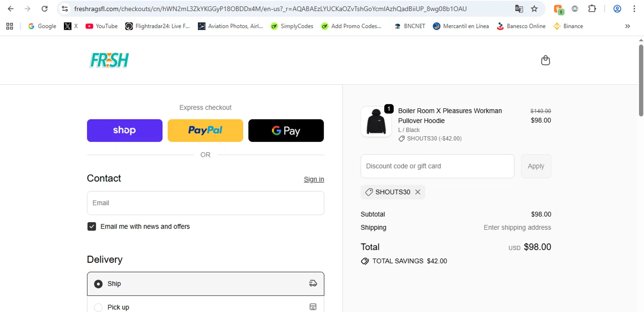The width and height of the screenshot is (644, 312).
Task: Open YouTube bookmark
Action: [101, 26]
